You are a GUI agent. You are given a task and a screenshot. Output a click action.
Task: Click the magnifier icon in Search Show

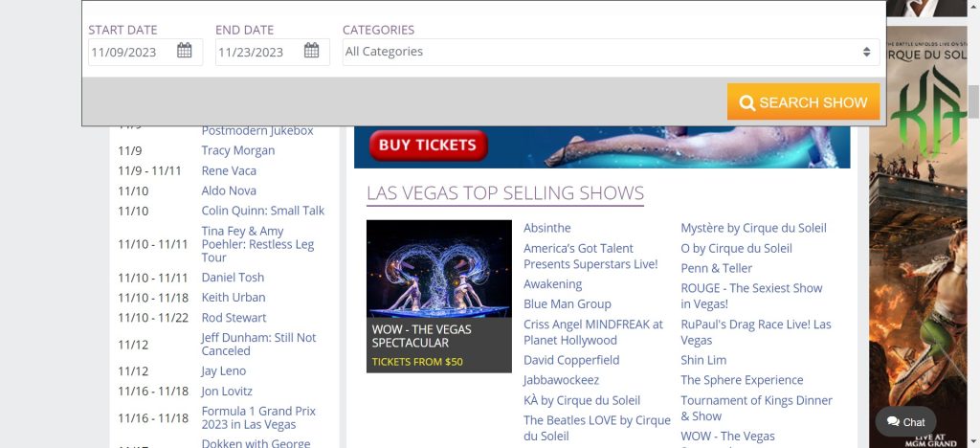(x=746, y=102)
